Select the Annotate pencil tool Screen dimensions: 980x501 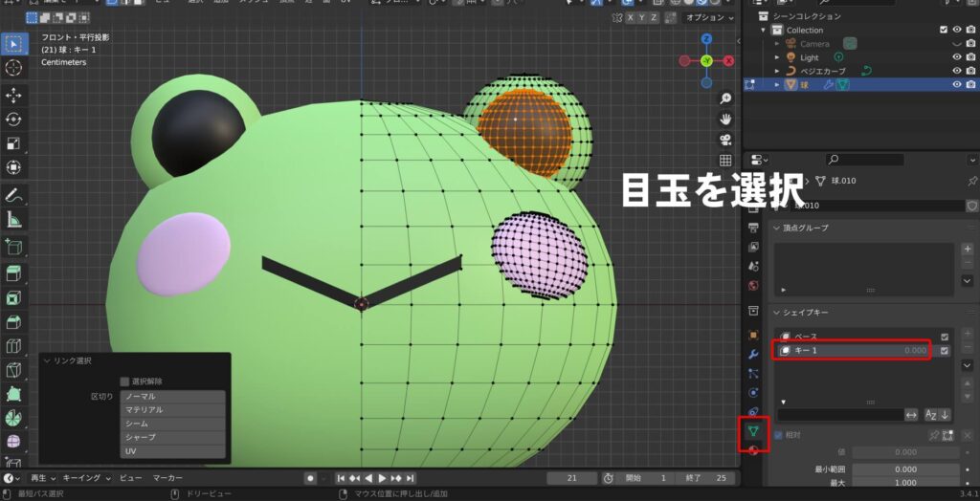[x=14, y=196]
